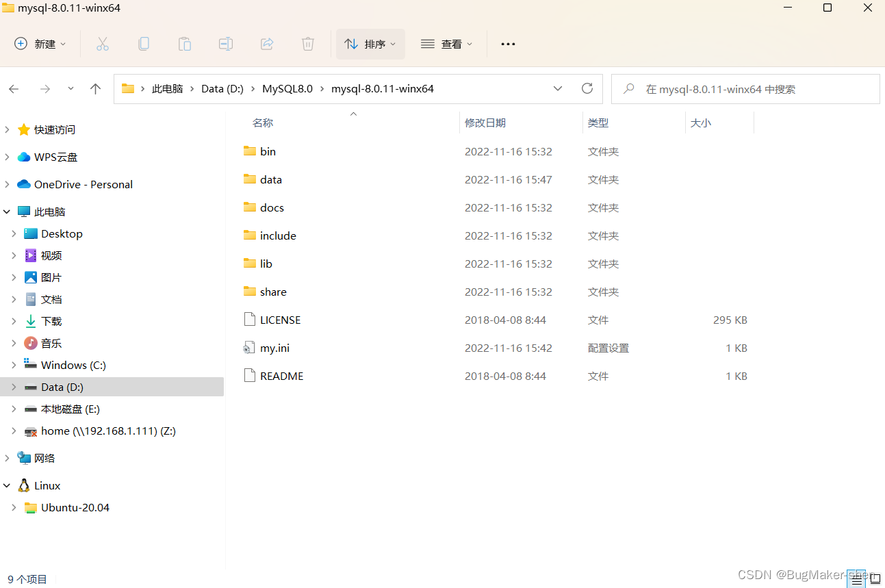Click the Paste clipboard icon
This screenshot has width=885, height=588.
(185, 44)
